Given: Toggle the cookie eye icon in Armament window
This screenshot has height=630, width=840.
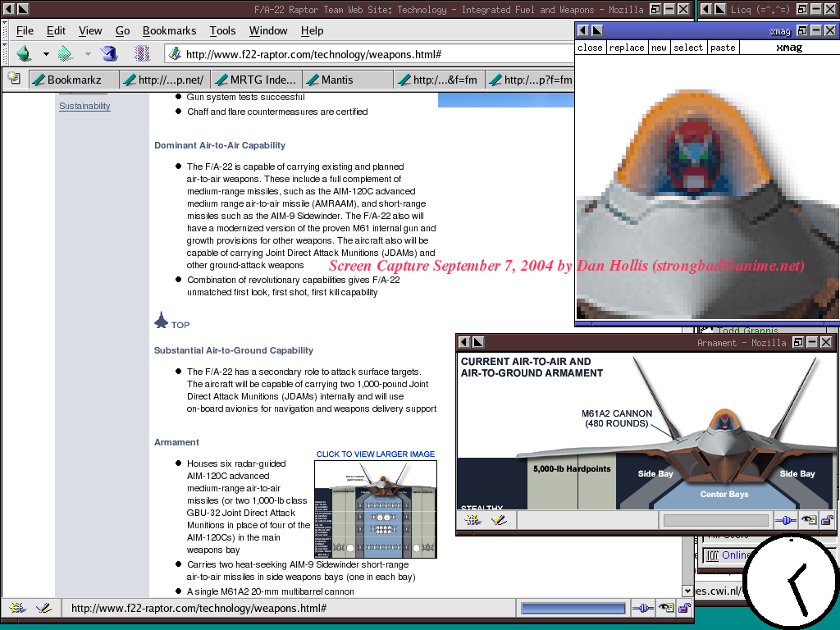Looking at the screenshot, I should (808, 520).
